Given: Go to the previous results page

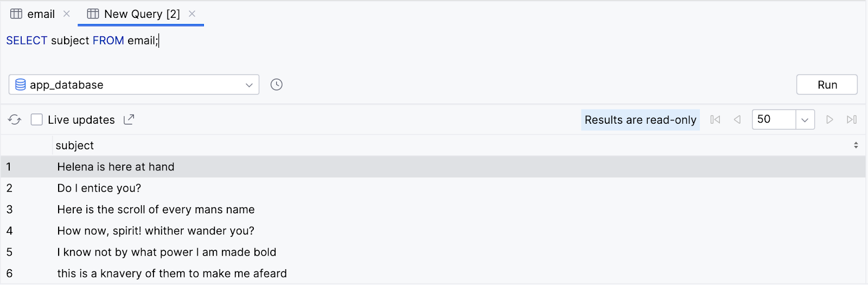Looking at the screenshot, I should click(x=737, y=120).
